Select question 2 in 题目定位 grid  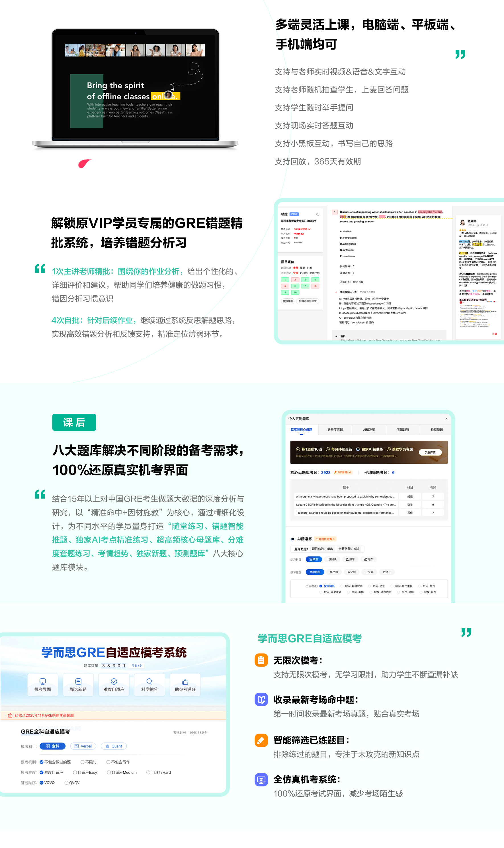(x=294, y=280)
